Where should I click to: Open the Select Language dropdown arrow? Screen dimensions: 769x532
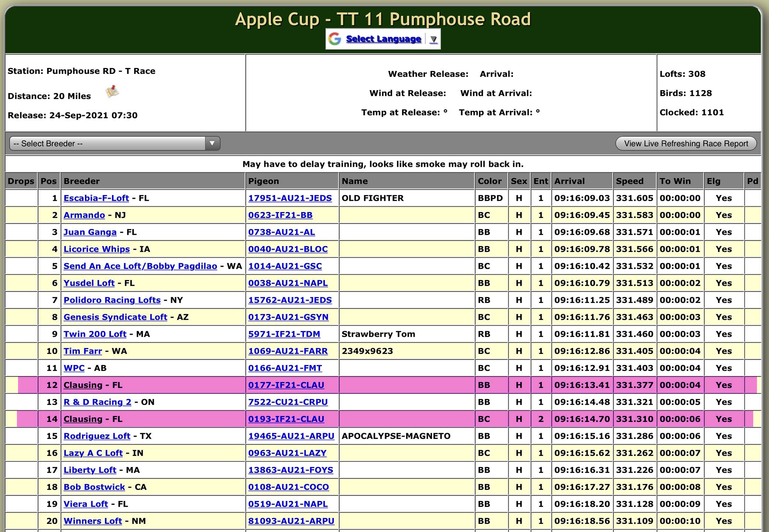(433, 39)
